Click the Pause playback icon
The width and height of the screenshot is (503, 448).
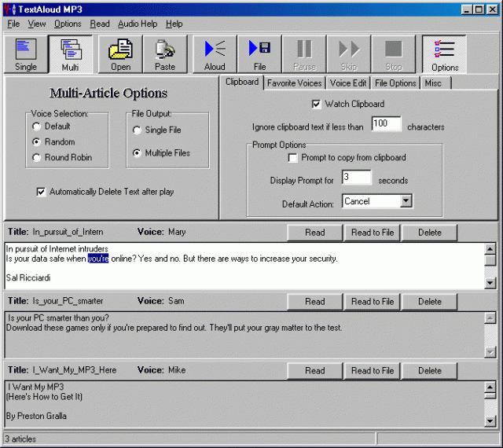[x=304, y=54]
